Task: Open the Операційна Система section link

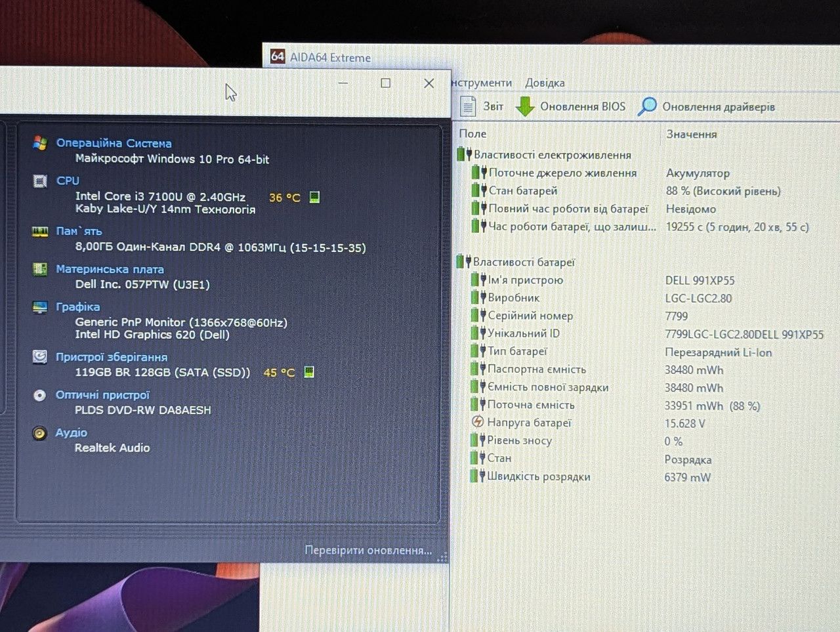Action: point(114,143)
